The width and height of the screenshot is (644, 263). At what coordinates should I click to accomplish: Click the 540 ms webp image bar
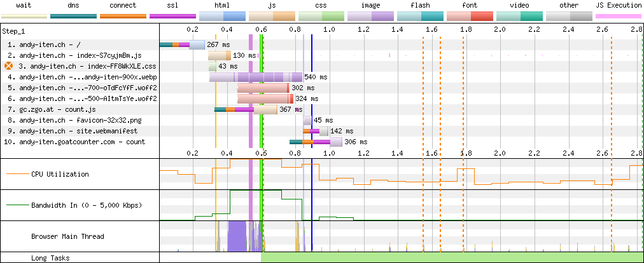click(256, 77)
